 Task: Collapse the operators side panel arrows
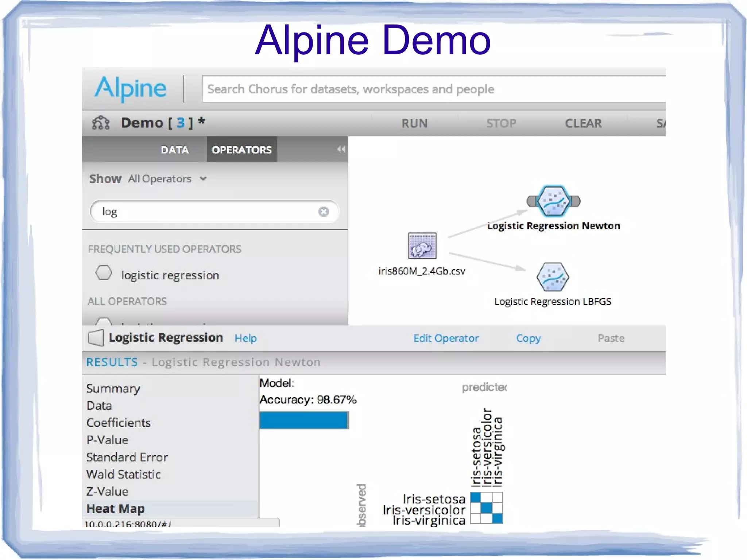[341, 149]
